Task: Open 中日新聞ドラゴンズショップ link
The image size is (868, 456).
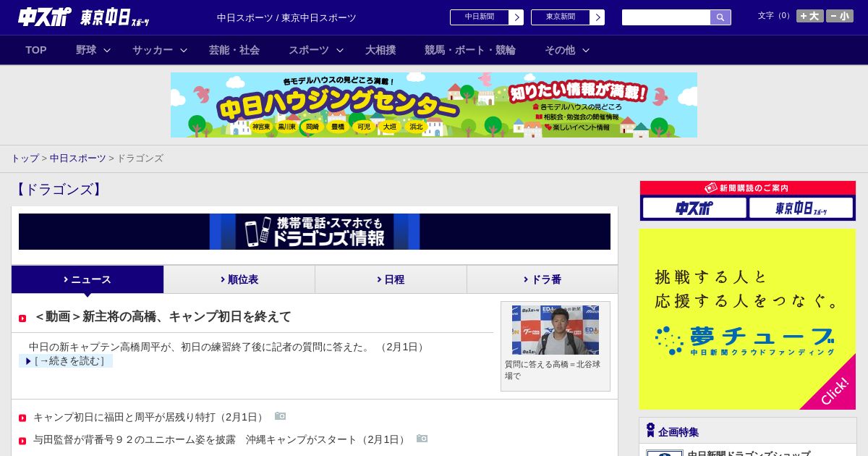Action: tap(749, 455)
